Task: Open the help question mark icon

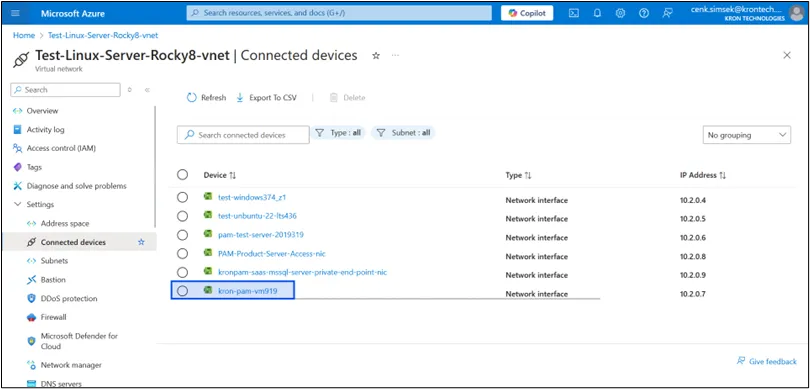Action: coord(644,13)
